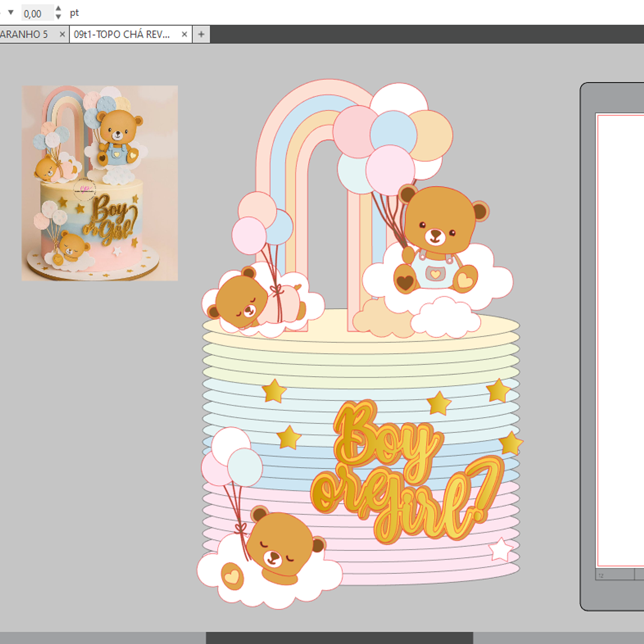The image size is (644, 644).
Task: Open a new document with the plus button
Action: coord(201,34)
